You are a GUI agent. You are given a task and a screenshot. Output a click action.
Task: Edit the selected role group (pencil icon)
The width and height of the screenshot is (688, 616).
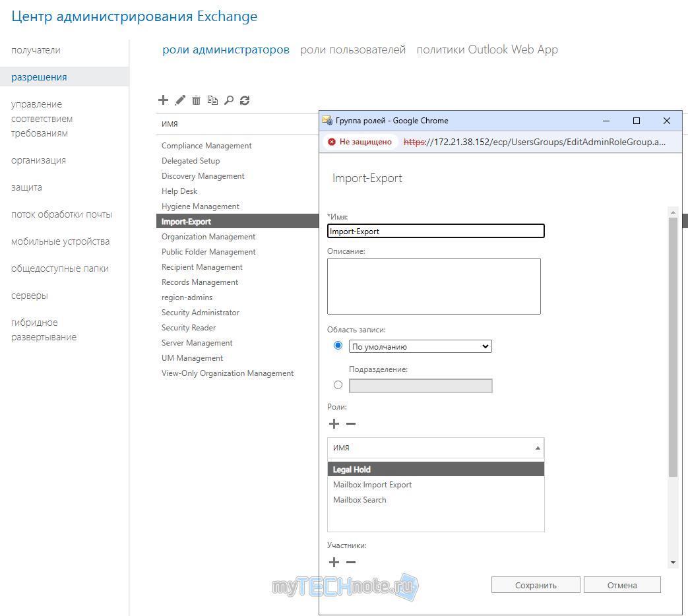tap(180, 100)
